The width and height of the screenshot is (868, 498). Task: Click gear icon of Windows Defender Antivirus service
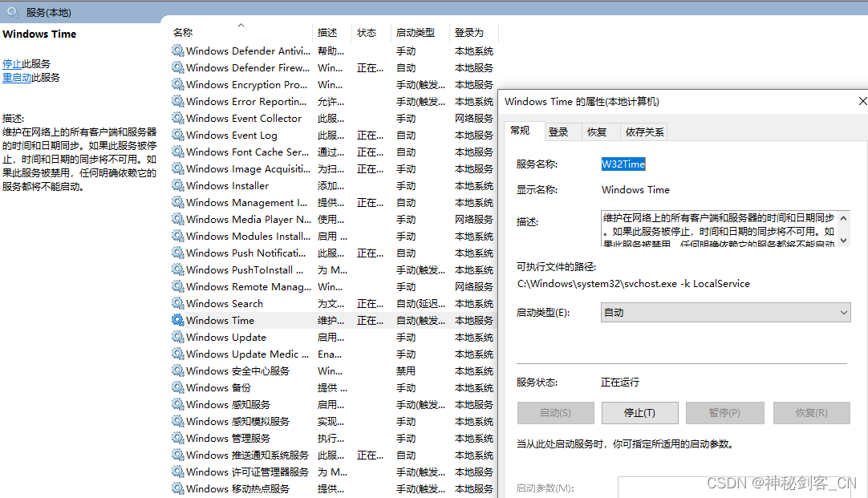(x=178, y=51)
